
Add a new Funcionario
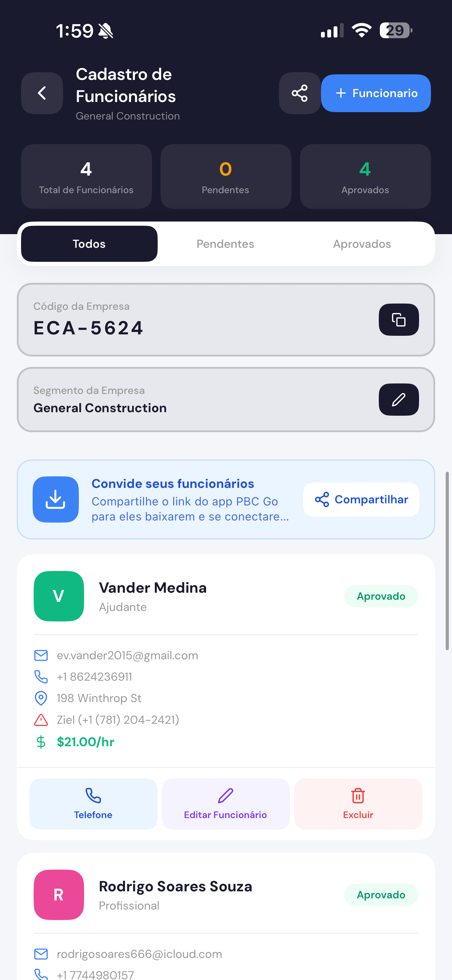(x=376, y=93)
